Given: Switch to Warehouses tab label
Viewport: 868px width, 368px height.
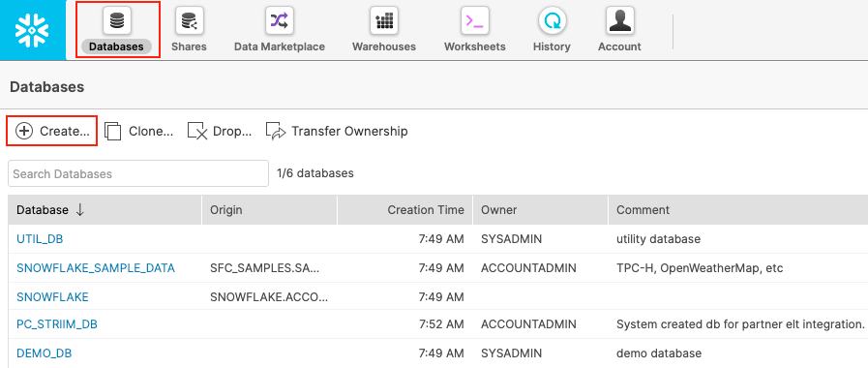Looking at the screenshot, I should [x=384, y=46].
